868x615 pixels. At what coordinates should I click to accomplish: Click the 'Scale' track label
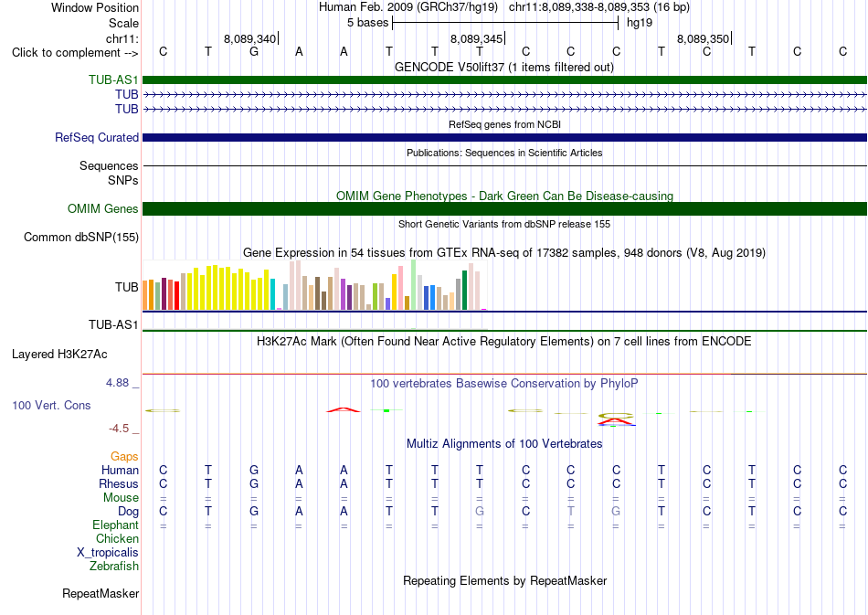point(123,23)
